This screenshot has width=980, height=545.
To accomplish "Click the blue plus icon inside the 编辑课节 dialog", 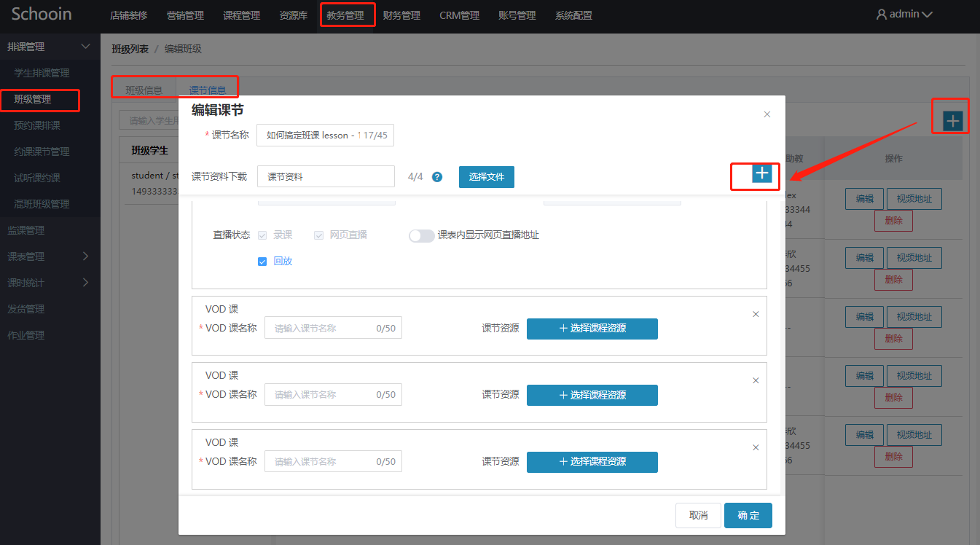I will click(x=762, y=173).
